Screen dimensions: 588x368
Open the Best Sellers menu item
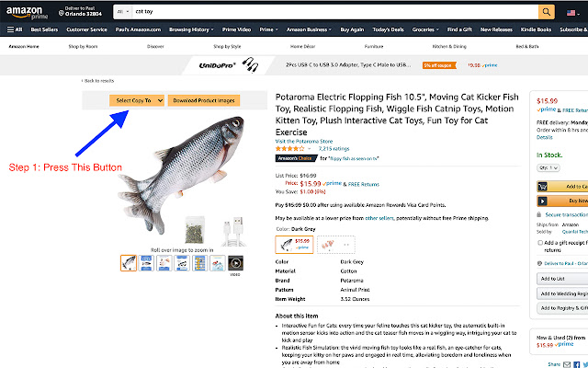coord(44,29)
